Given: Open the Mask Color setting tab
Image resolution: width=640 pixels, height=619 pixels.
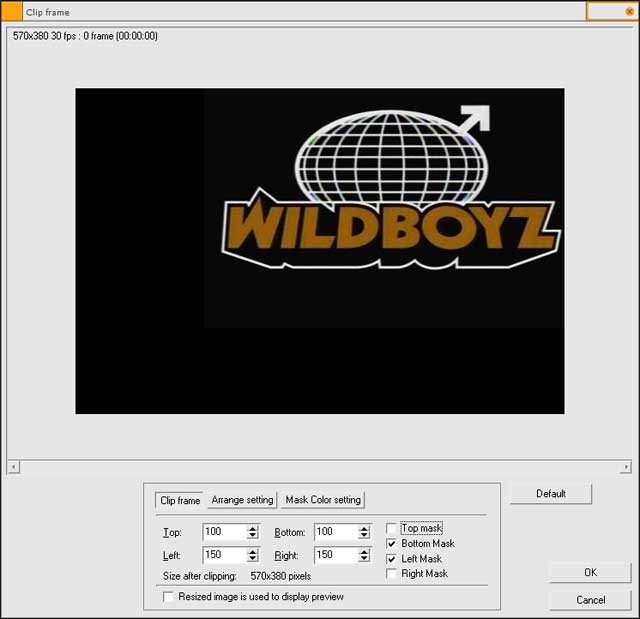Looking at the screenshot, I should pyautogui.click(x=323, y=500).
